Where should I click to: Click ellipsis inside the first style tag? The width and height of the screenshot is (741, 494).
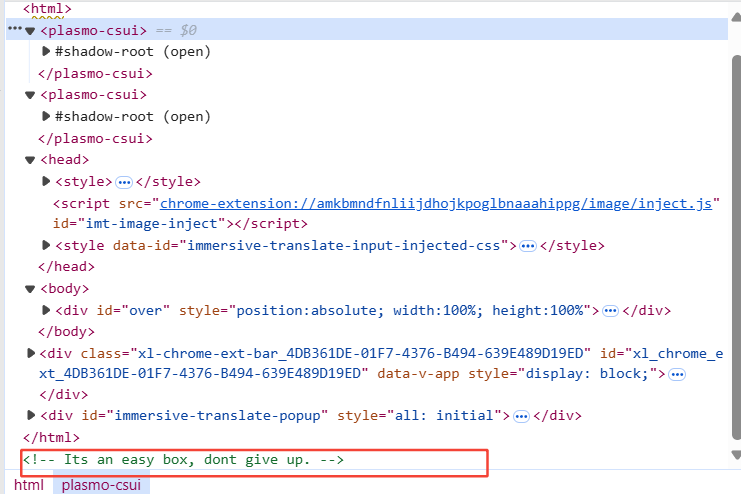124,182
